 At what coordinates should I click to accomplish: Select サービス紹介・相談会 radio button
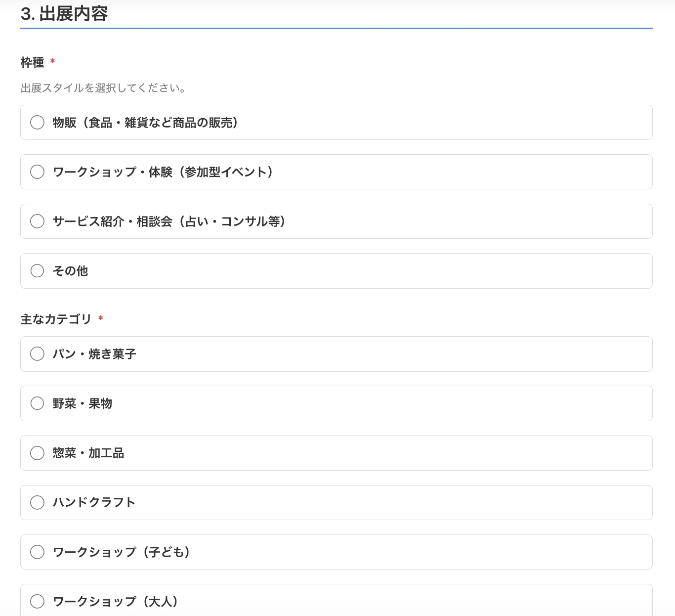click(37, 221)
